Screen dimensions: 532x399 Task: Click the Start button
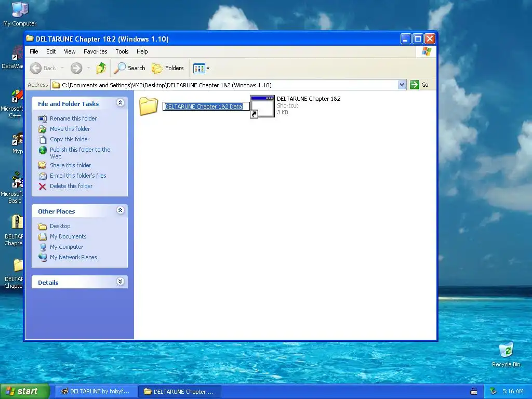pyautogui.click(x=25, y=391)
